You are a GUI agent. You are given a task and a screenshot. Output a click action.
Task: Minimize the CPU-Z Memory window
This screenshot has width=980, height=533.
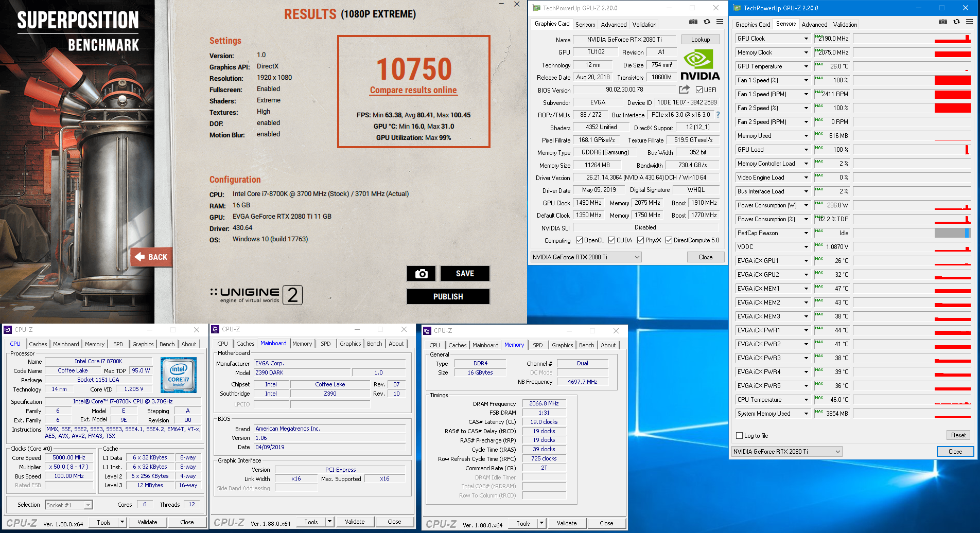click(x=569, y=331)
